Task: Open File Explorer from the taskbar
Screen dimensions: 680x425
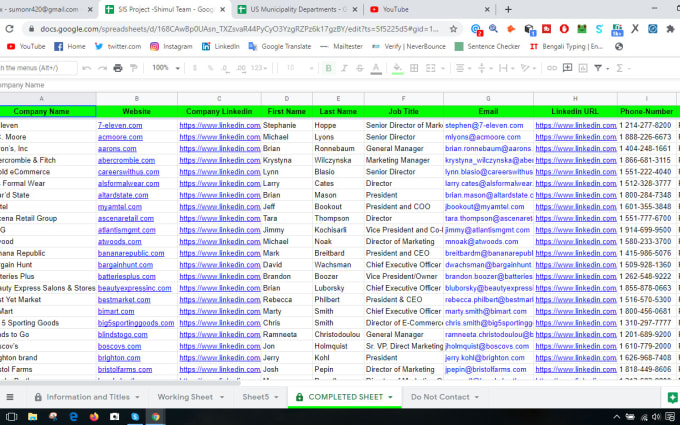Action: point(32,417)
